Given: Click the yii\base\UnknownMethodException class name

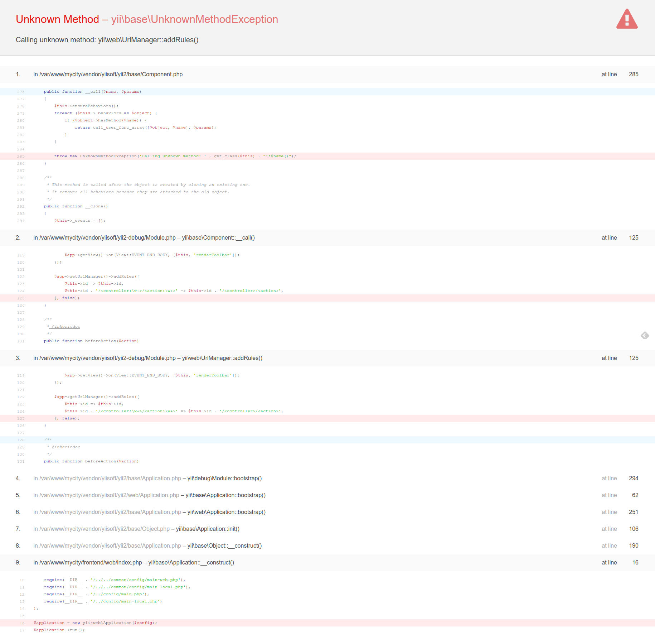Looking at the screenshot, I should pos(195,19).
